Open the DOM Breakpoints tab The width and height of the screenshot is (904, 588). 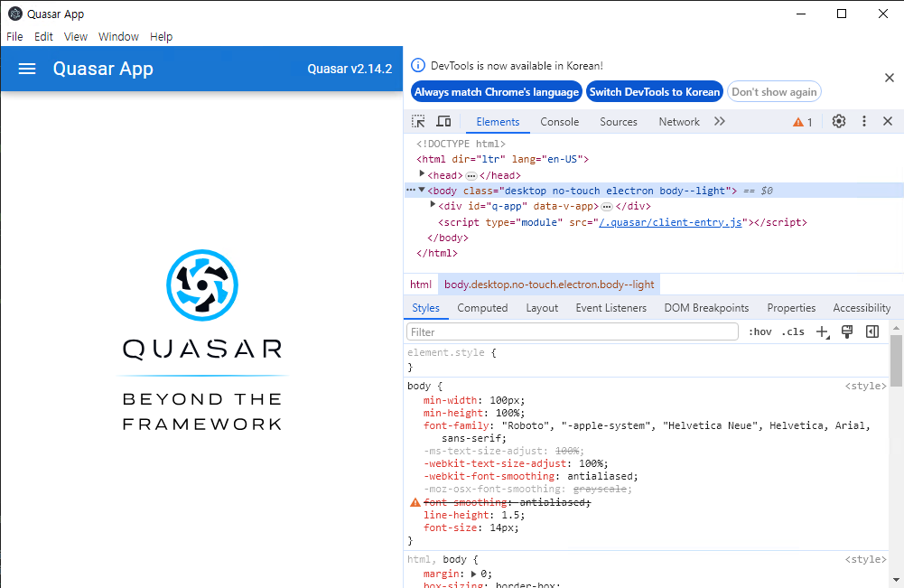tap(706, 308)
